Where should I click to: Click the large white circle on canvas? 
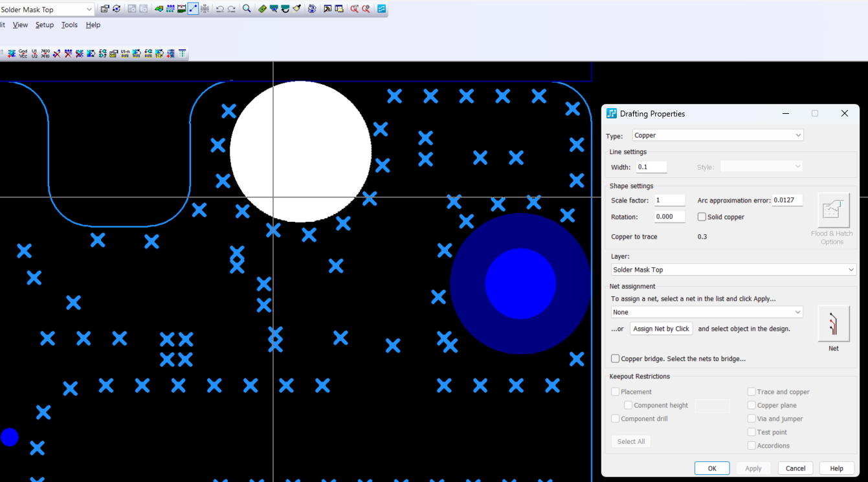point(300,151)
